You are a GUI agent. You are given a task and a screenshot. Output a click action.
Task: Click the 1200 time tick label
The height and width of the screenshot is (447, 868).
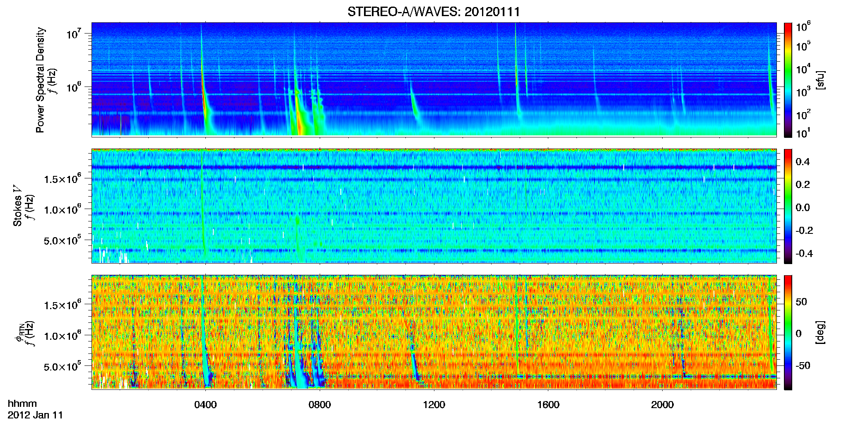434,405
